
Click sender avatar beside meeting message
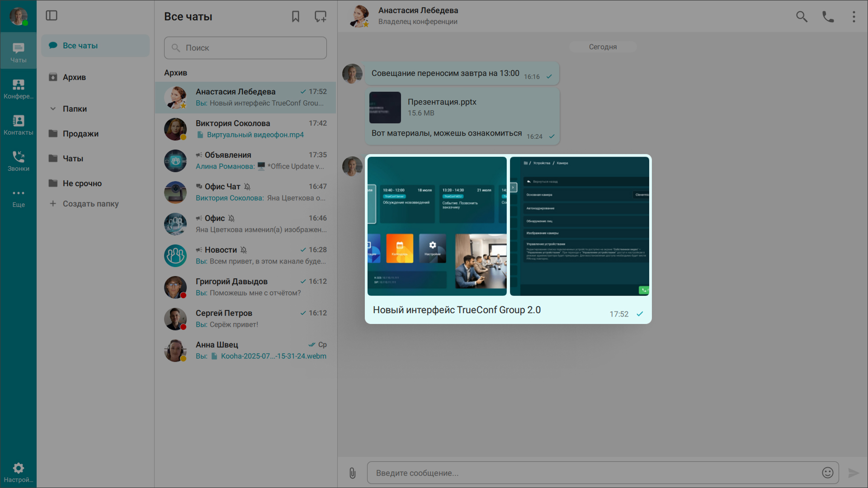tap(352, 74)
